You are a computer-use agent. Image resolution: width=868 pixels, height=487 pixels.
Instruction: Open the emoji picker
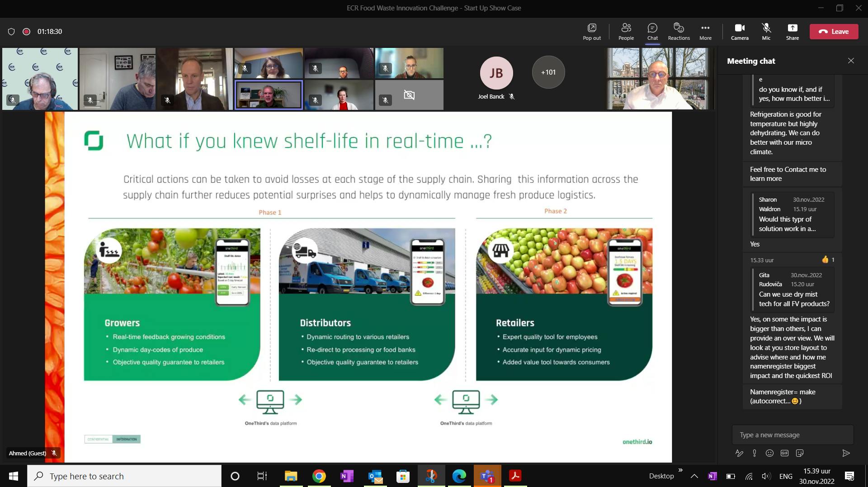[769, 453]
